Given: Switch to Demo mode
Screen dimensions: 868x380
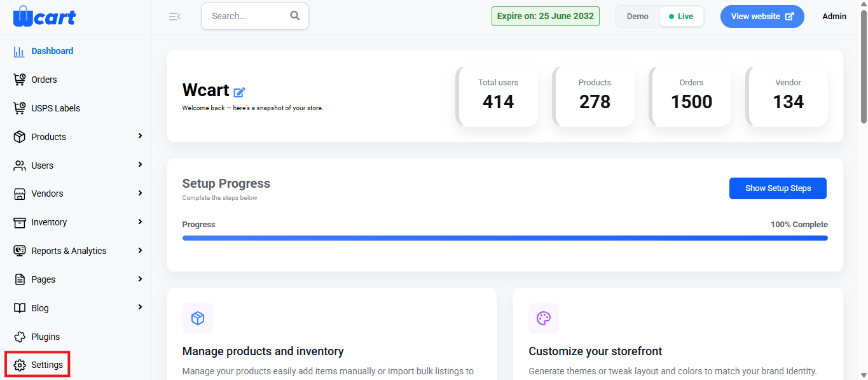Looking at the screenshot, I should [x=638, y=17].
